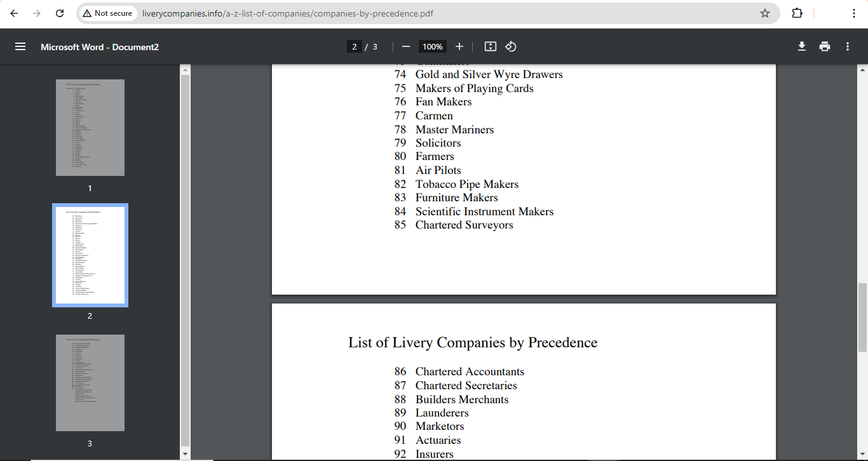Image resolution: width=868 pixels, height=461 pixels.
Task: Rotate the PDF counterclockwise
Action: (511, 46)
